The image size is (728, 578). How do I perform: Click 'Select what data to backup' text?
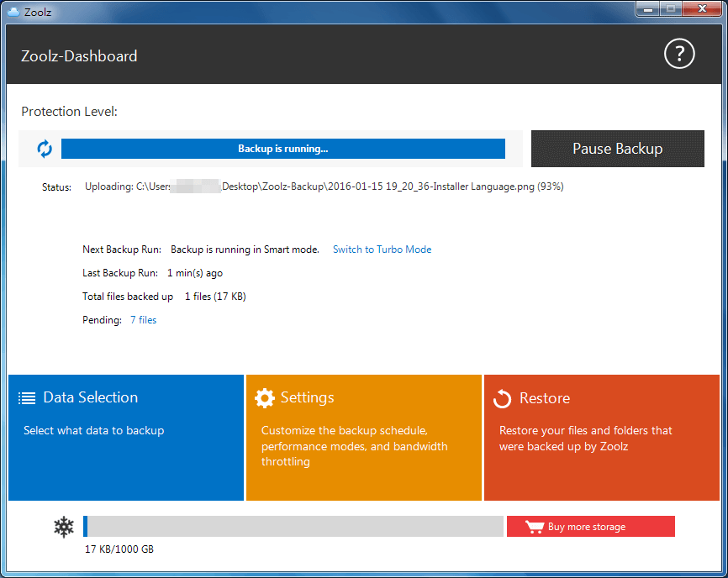pyautogui.click(x=94, y=431)
